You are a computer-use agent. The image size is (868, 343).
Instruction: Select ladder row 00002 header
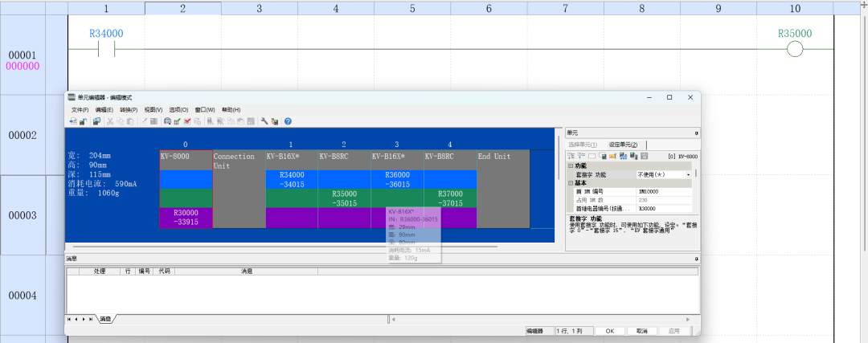click(23, 136)
